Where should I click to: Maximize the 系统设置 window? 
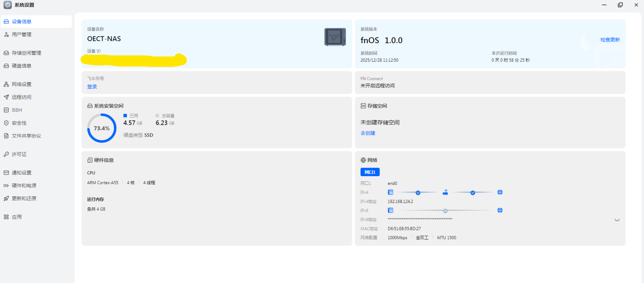click(620, 5)
